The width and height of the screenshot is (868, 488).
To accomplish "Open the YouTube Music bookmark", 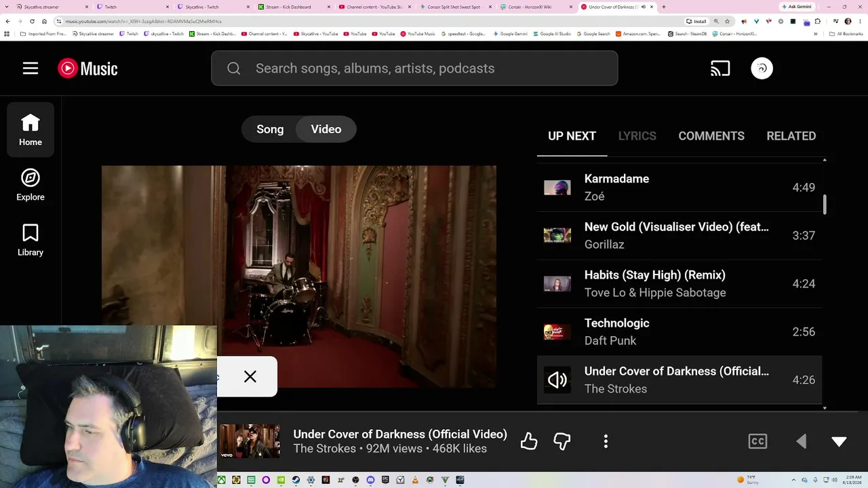I will 418,33.
